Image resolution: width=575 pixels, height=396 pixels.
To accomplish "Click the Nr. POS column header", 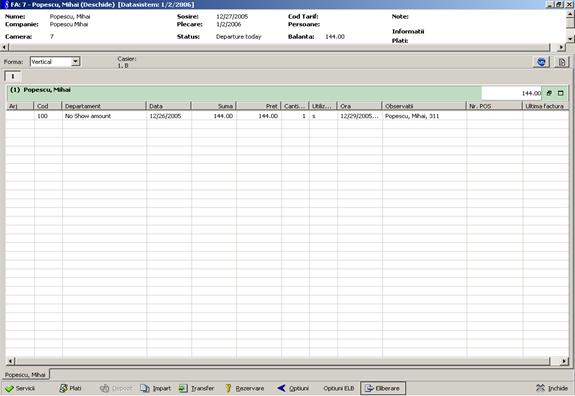I will (494, 106).
